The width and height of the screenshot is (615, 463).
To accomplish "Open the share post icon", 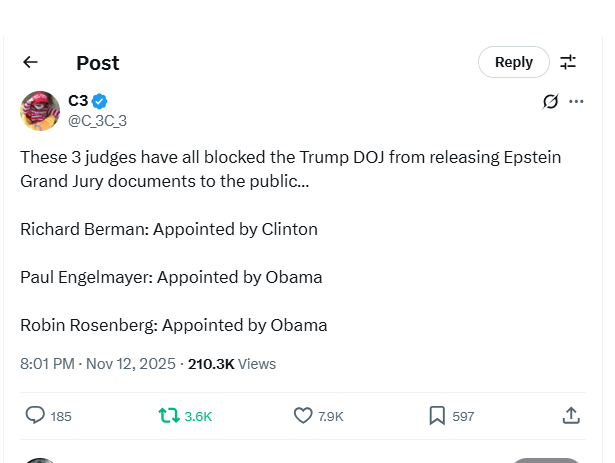I will click(x=571, y=415).
